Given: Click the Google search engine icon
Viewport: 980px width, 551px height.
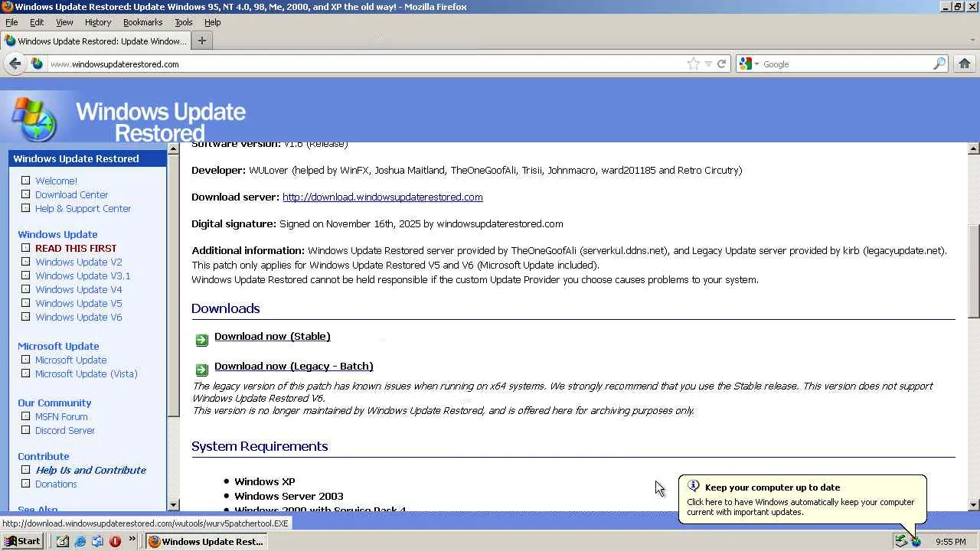Looking at the screenshot, I should coord(746,64).
